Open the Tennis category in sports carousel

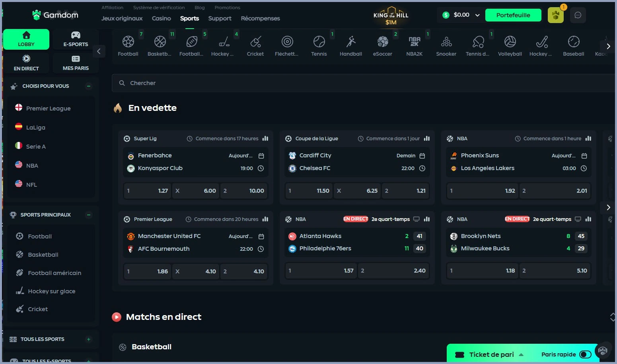coord(319,45)
